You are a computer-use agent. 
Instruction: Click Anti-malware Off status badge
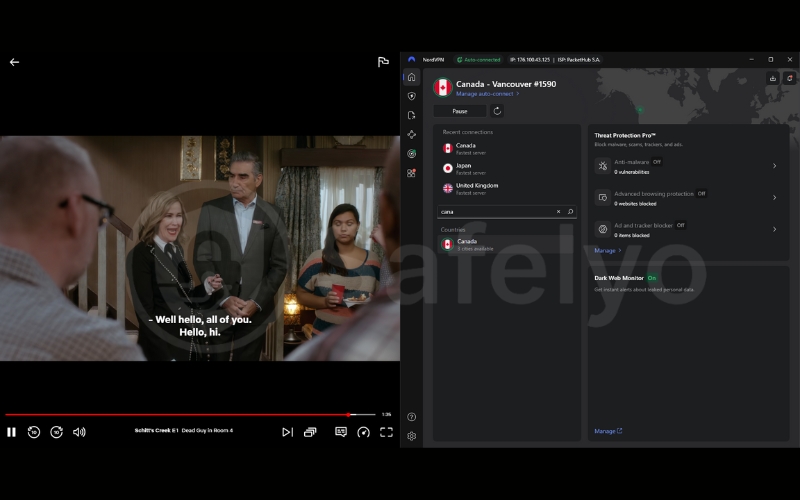657,162
